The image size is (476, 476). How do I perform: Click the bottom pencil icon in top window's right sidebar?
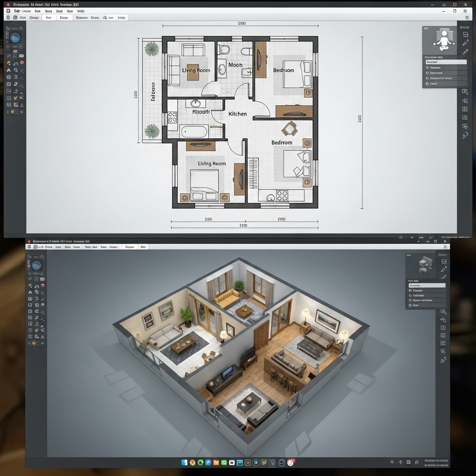click(x=465, y=135)
